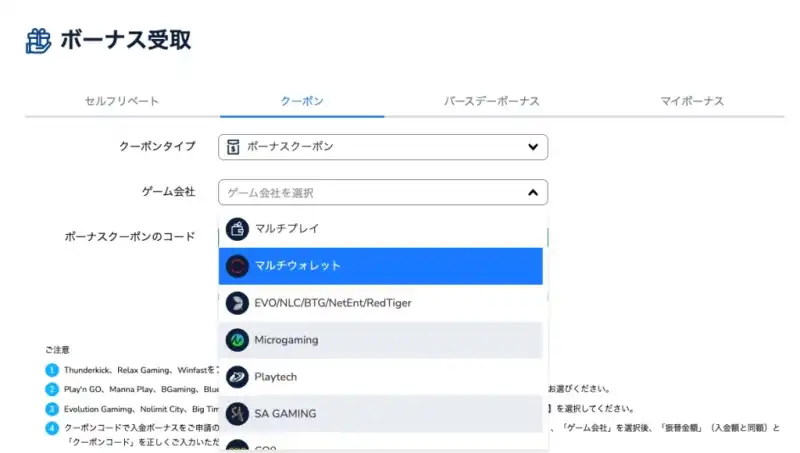800x453 pixels.
Task: Click the マルチウォレット circle icon
Action: coord(237,266)
